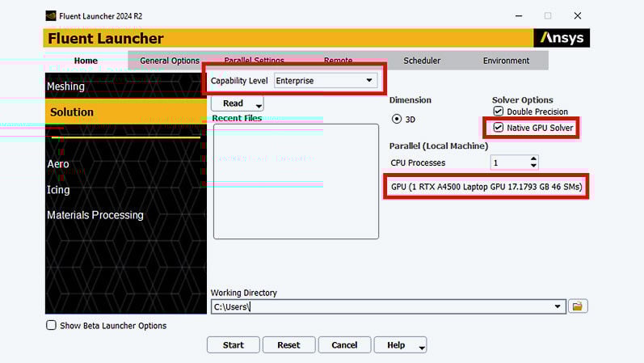Uncheck the Native GPU Solver option
Viewport: 644px width, 363px height.
pyautogui.click(x=499, y=128)
